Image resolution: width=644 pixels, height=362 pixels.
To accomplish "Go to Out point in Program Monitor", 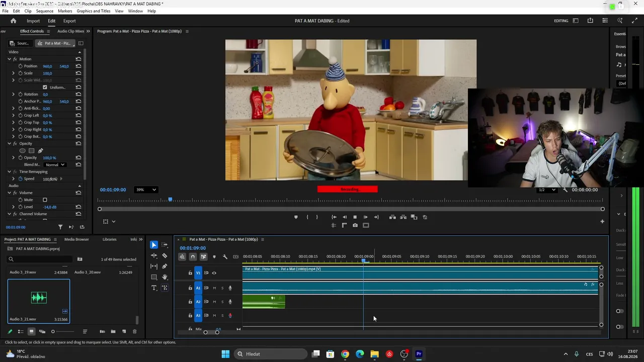I will pyautogui.click(x=376, y=217).
